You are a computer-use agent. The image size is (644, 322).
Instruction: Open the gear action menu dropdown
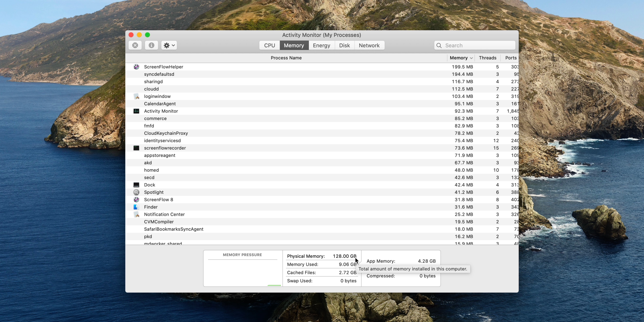pyautogui.click(x=169, y=45)
